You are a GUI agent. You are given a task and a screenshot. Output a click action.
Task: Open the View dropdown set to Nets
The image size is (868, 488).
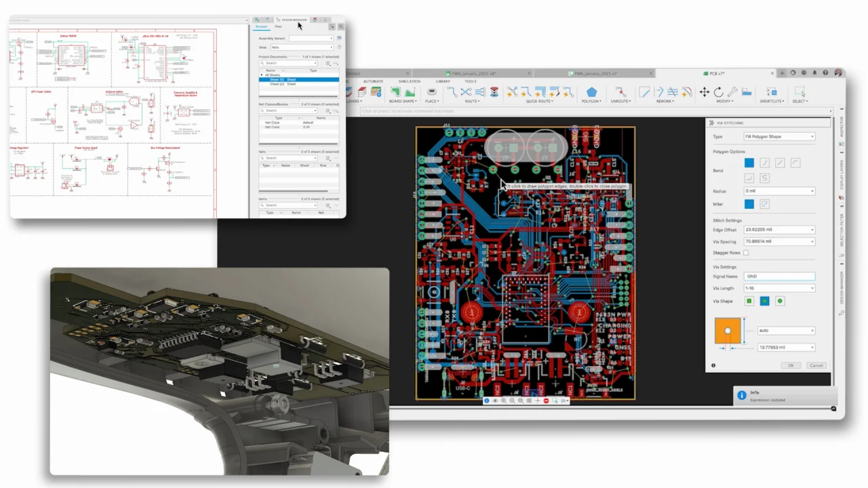click(302, 47)
